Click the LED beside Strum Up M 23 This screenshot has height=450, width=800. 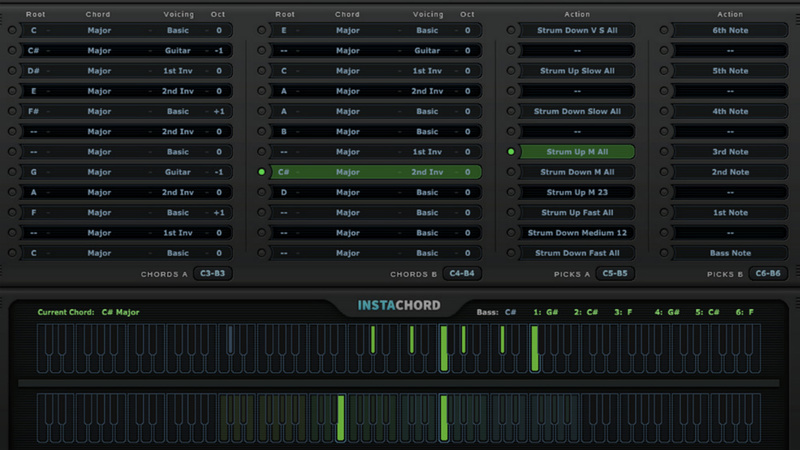pyautogui.click(x=512, y=192)
